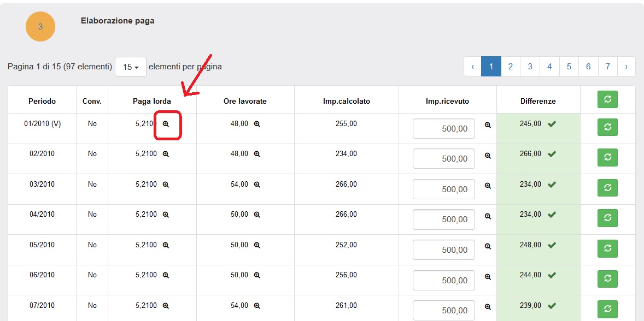Refresh the 01/2010 row with green button

(607, 127)
